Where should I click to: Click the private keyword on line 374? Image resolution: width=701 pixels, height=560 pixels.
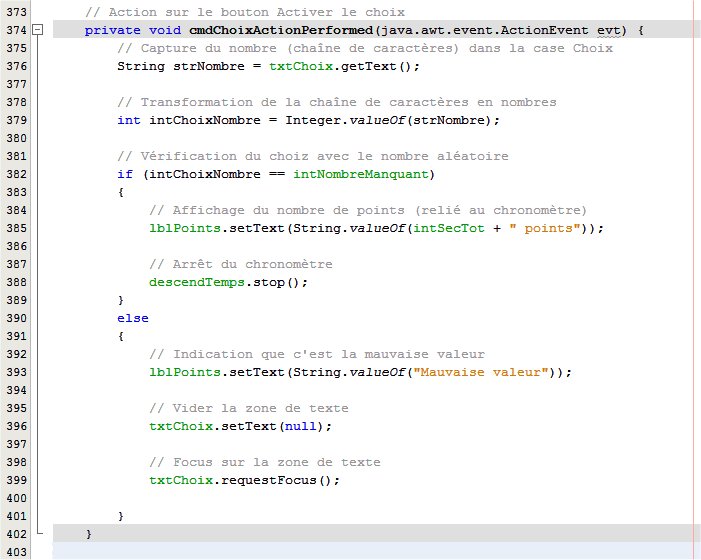tap(112, 30)
